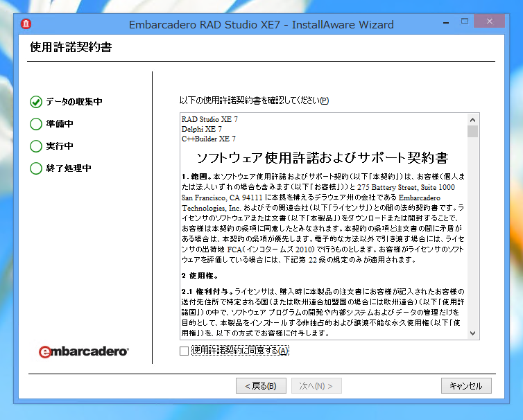Click the circle icon next to 実行中
The height and width of the screenshot is (420, 523).
(x=36, y=146)
